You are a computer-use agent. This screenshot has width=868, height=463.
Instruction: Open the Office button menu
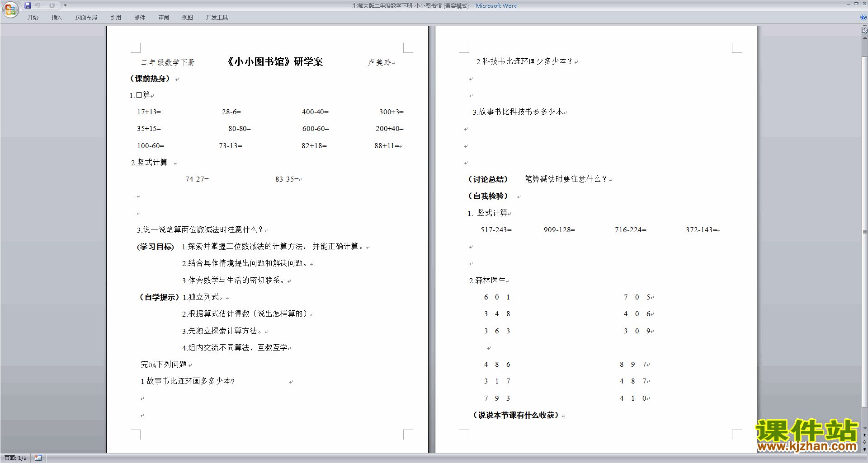point(10,9)
